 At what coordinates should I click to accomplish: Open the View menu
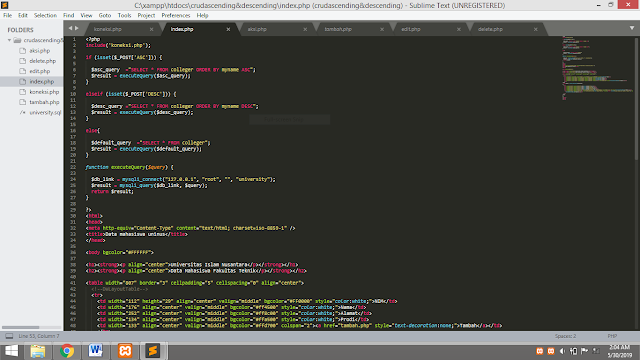pos(86,16)
